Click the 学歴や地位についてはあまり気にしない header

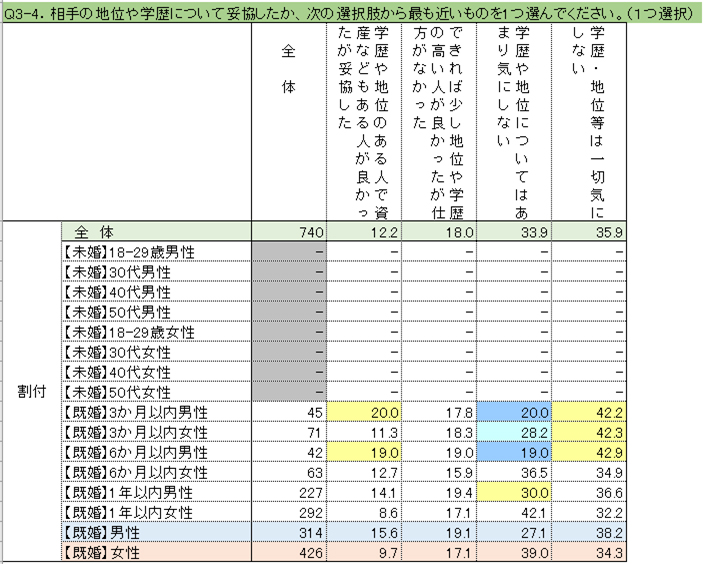[x=514, y=122]
